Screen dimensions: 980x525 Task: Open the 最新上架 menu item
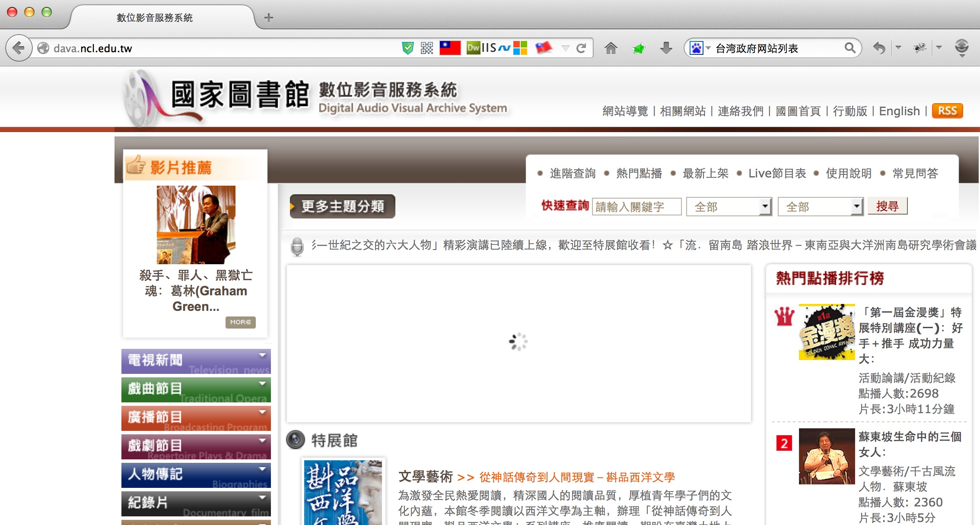(x=705, y=173)
